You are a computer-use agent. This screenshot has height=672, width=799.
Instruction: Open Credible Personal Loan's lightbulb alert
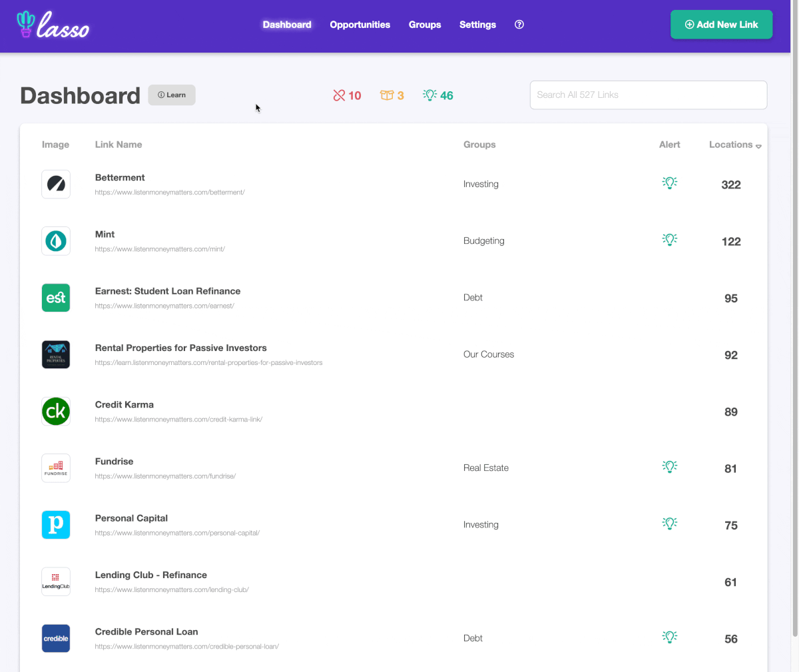tap(670, 637)
